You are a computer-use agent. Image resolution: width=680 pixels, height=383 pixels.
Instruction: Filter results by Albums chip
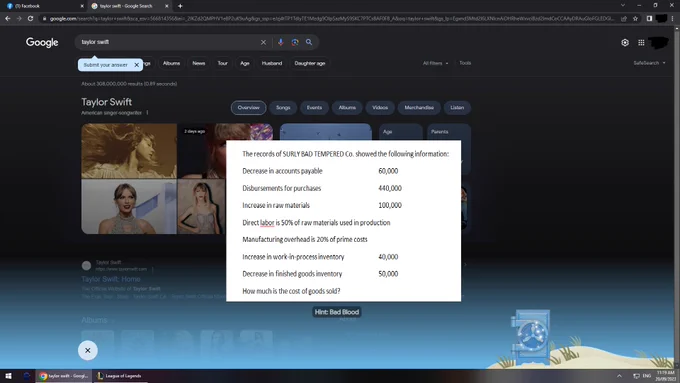point(171,63)
